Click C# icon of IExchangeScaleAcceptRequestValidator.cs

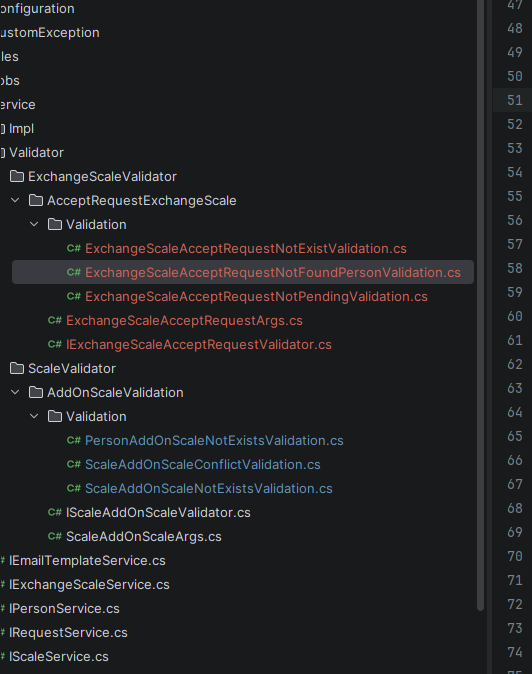pos(55,344)
